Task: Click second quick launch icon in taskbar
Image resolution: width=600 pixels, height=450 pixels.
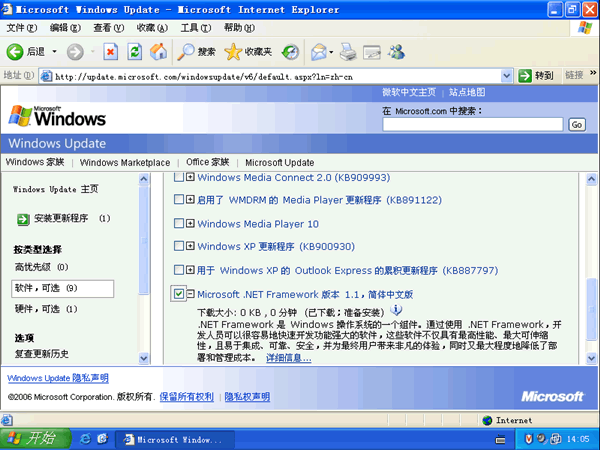Action: coord(102,439)
